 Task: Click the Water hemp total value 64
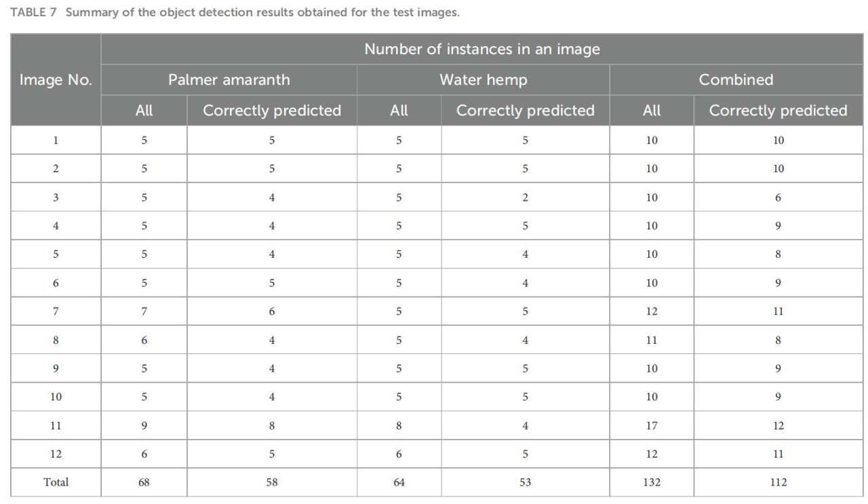[x=399, y=482]
